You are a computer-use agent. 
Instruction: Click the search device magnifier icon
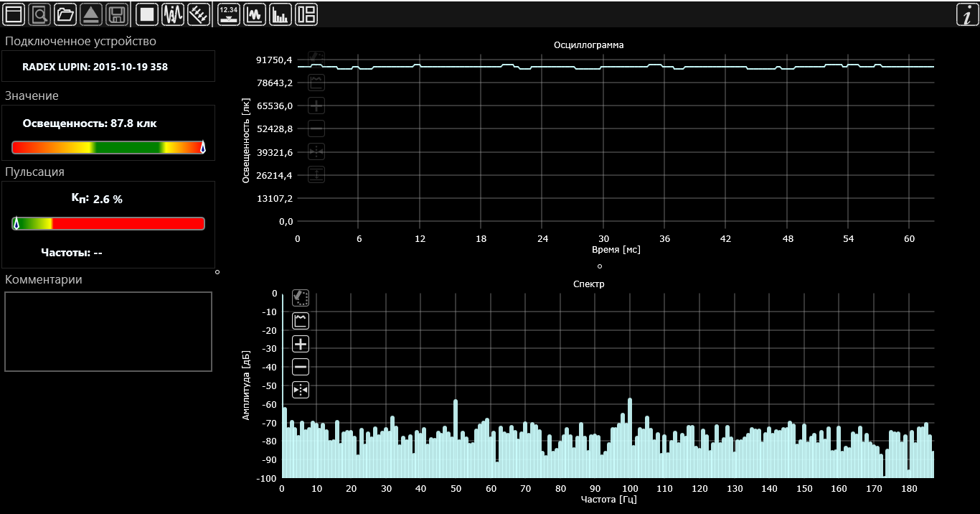[39, 14]
